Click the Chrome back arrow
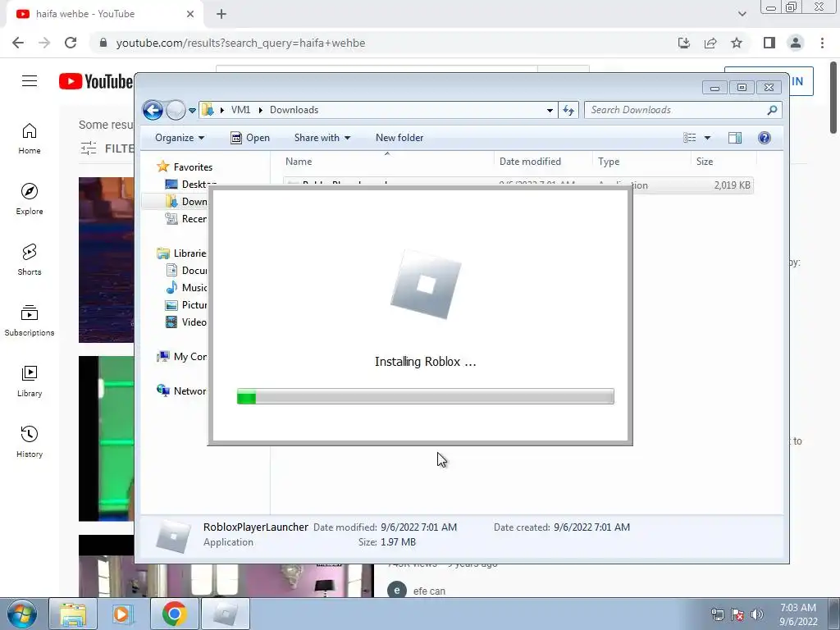The height and width of the screenshot is (630, 840). (x=18, y=43)
